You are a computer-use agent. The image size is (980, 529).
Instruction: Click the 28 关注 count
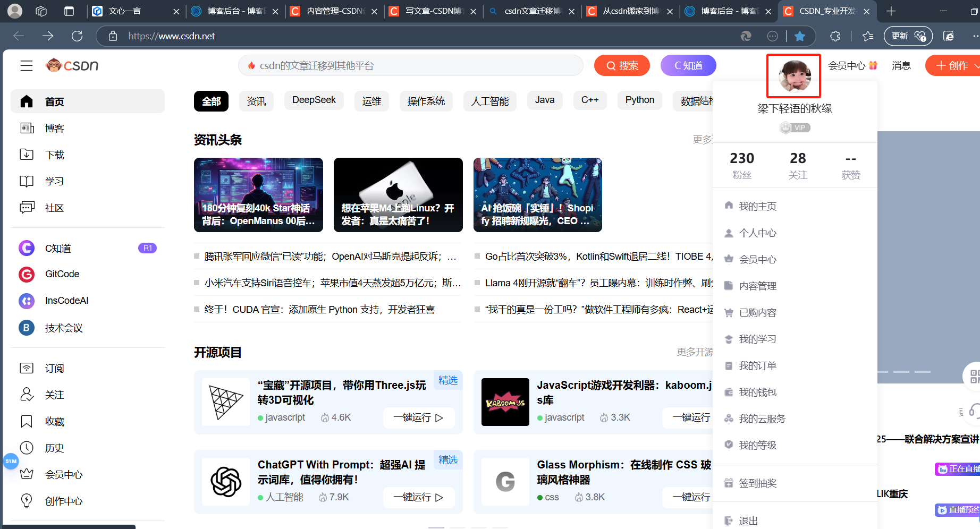(x=798, y=165)
